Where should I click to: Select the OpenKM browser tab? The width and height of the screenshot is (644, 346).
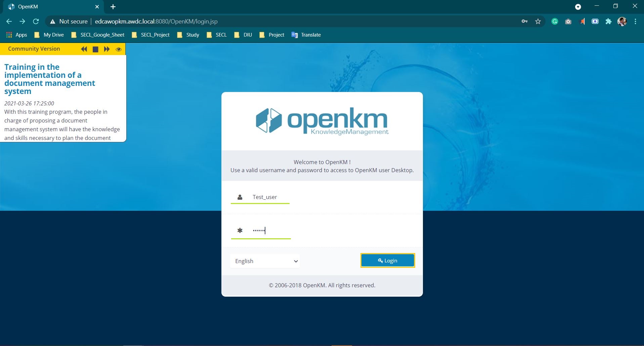[x=54, y=7]
